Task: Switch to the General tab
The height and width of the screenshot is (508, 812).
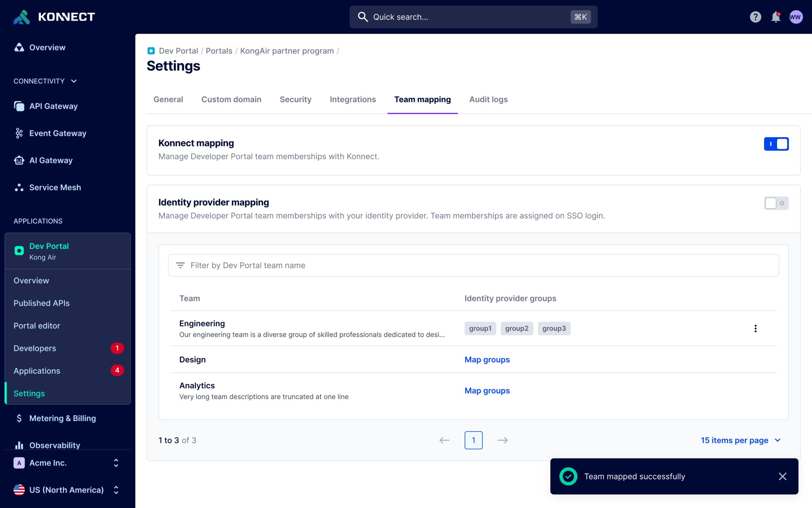Action: click(x=168, y=99)
